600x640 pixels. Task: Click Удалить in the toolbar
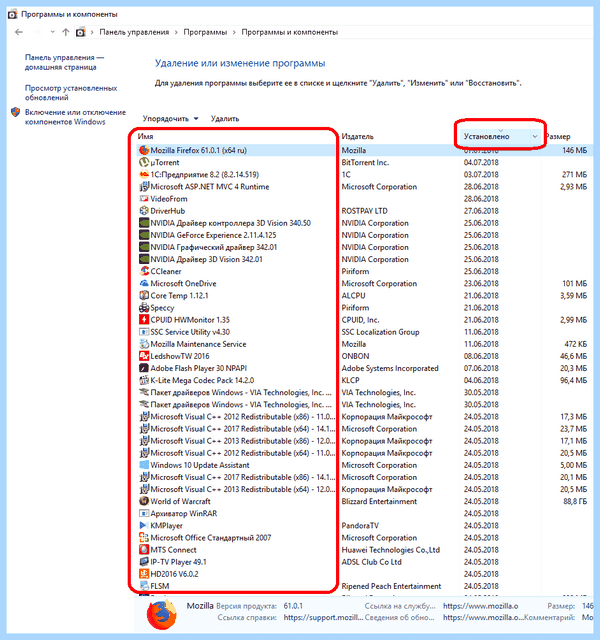(x=225, y=119)
